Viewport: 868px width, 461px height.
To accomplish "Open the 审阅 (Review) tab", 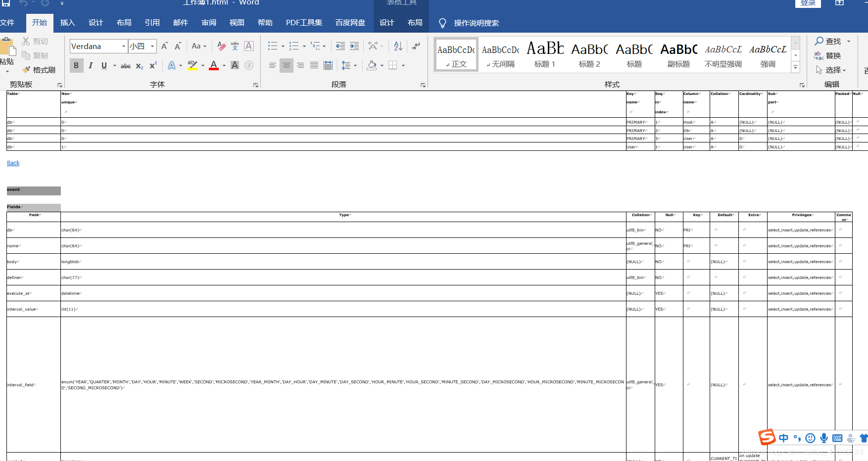I will (x=209, y=23).
